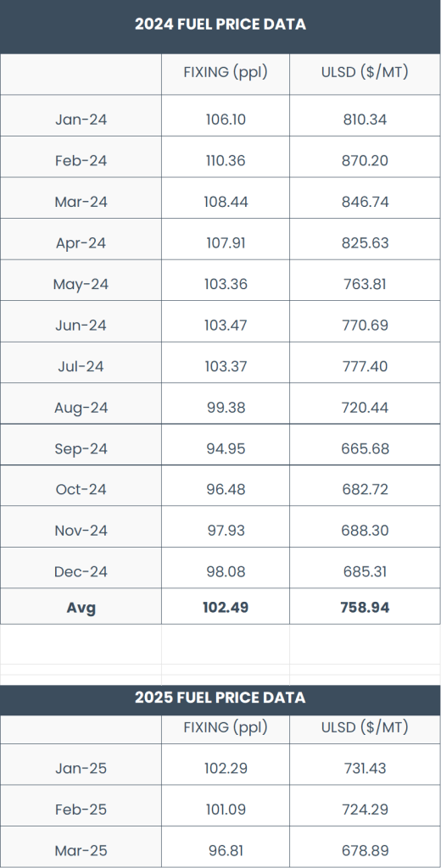Image resolution: width=441 pixels, height=868 pixels.
Task: Click the Avg fixing value 102.49
Action: tap(226, 607)
